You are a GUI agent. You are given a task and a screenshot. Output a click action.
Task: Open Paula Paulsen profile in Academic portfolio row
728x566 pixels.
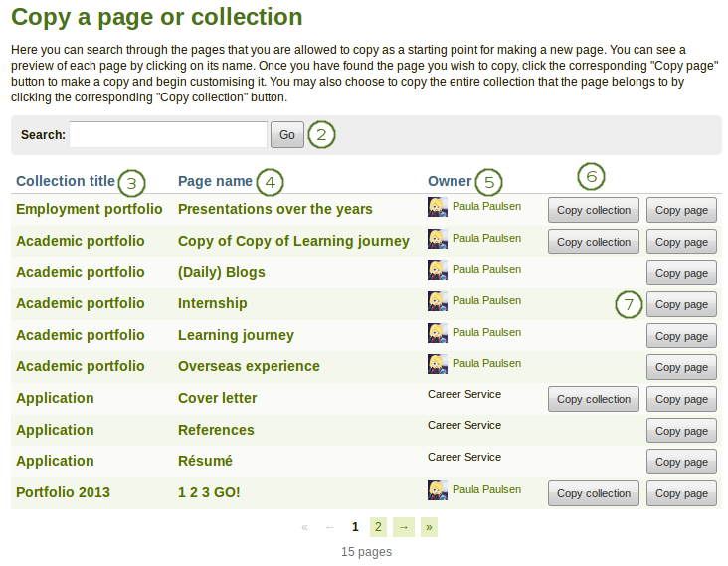coord(486,239)
